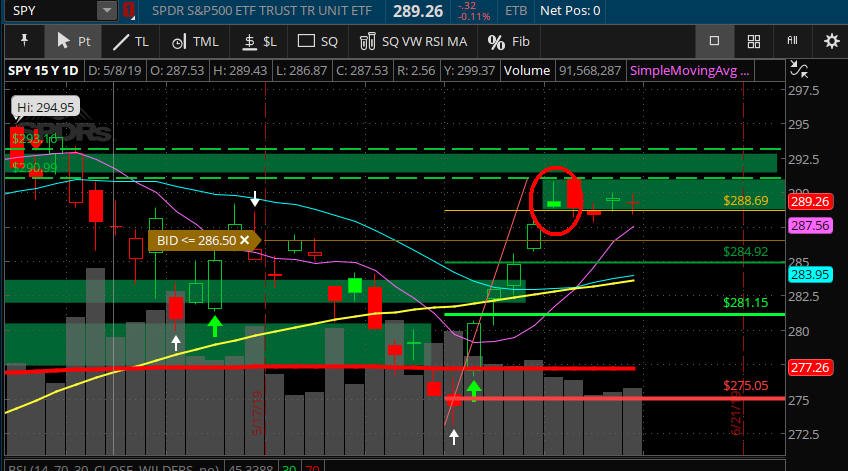Image resolution: width=848 pixels, height=471 pixels.
Task: Open the SimpleMovingAvg study label
Action: coord(690,71)
